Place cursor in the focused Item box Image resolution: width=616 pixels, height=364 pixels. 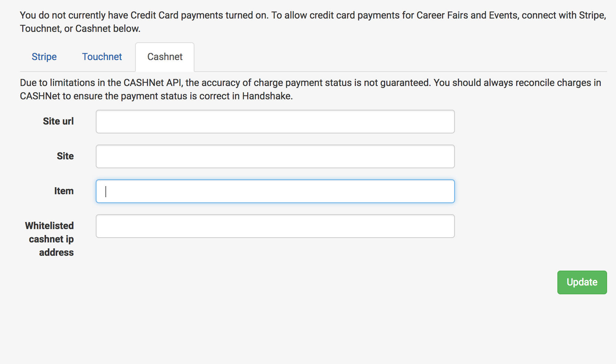[275, 191]
